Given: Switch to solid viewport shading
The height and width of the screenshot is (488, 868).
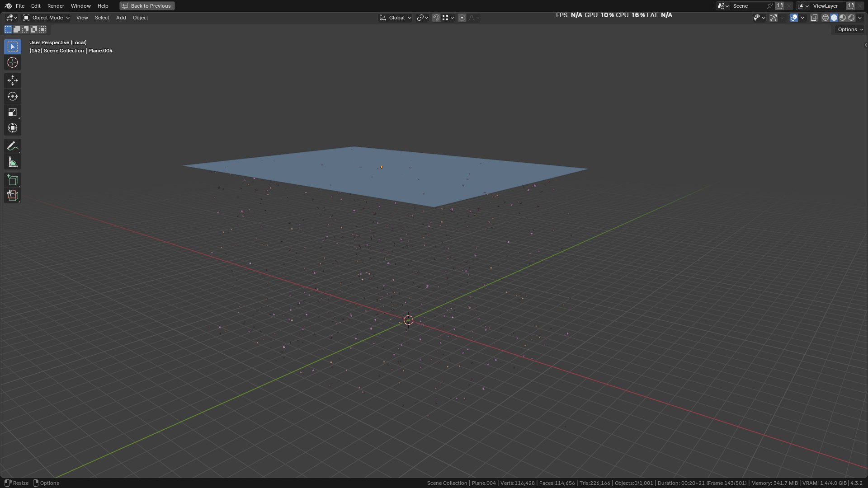Looking at the screenshot, I should point(834,18).
